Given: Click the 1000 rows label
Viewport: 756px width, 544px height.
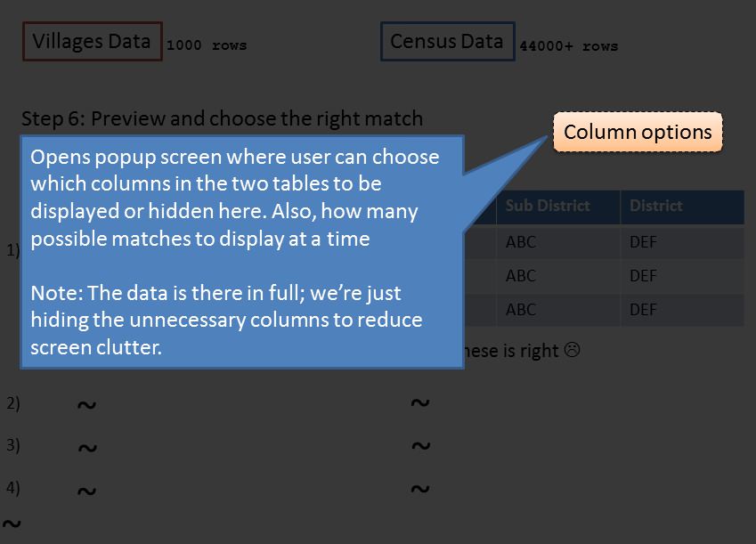Looking at the screenshot, I should (207, 45).
